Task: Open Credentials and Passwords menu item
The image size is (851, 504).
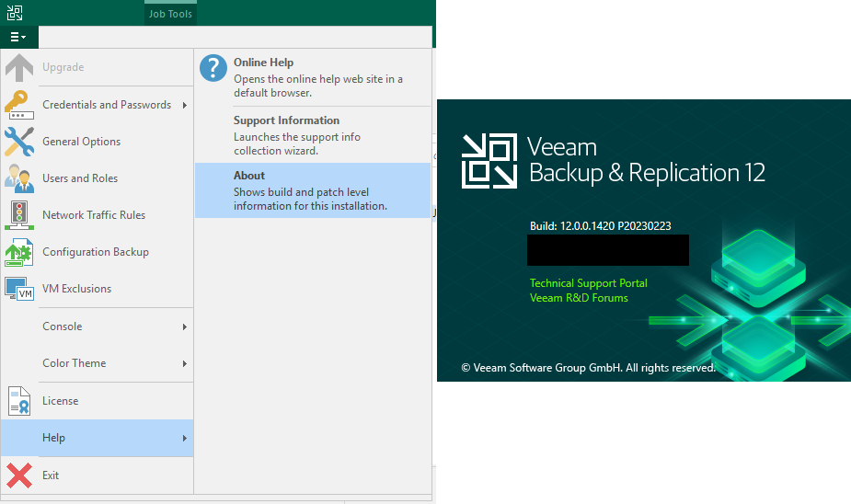Action: (x=98, y=105)
